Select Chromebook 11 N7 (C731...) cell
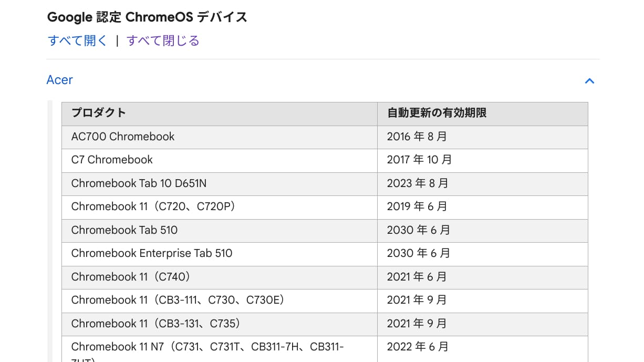 pos(220,349)
